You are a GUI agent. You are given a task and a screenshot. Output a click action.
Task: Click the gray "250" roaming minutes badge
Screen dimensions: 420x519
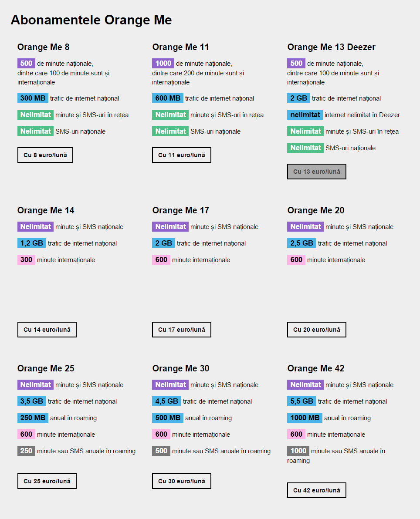point(26,451)
